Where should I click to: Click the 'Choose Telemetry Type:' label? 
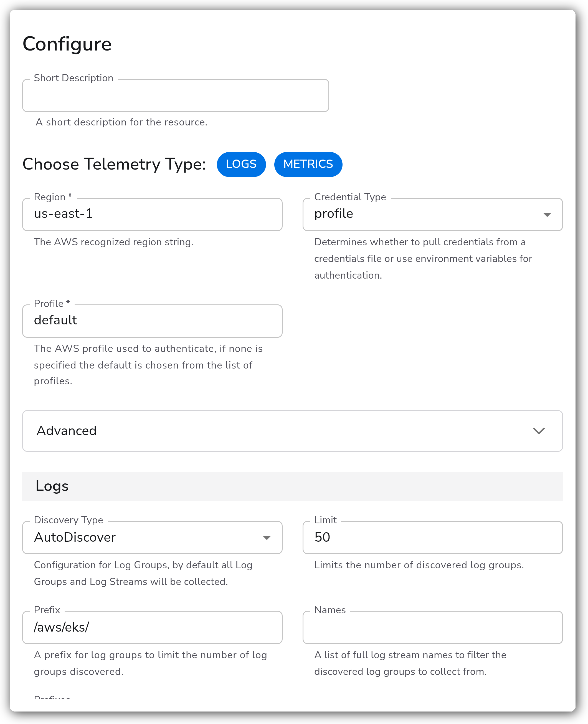tap(114, 164)
